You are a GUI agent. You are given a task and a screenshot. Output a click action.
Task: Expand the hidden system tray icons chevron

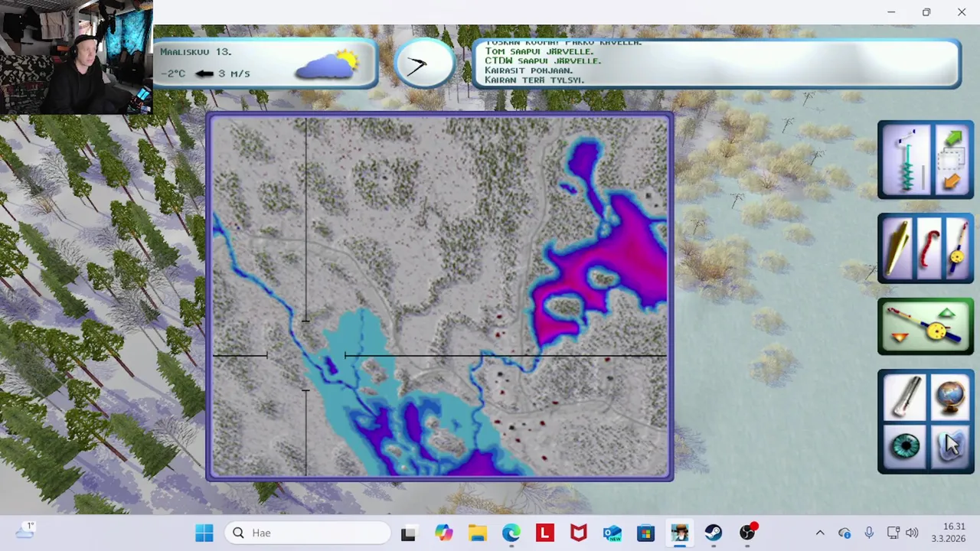click(820, 533)
